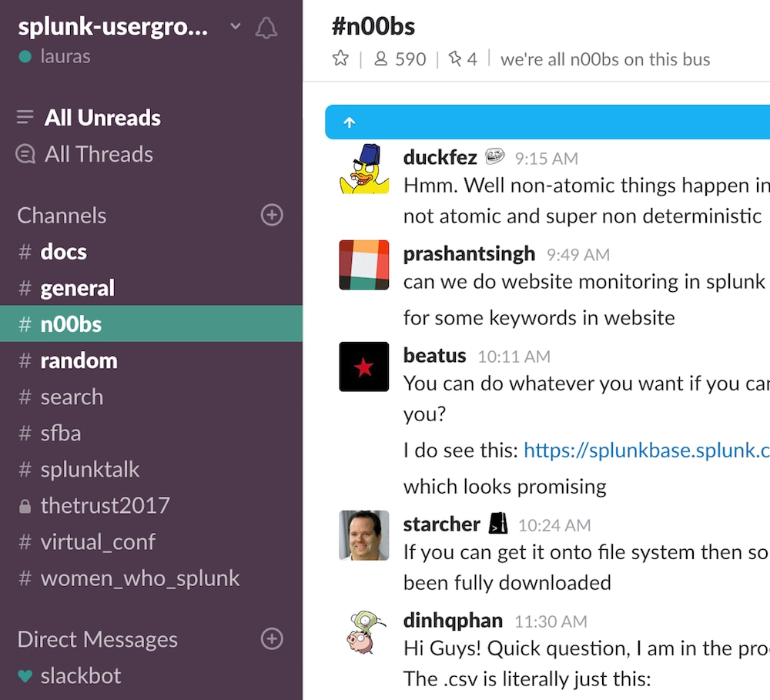Edit topic 'we're all n00bs on this bus'
770x700 pixels.
[x=605, y=59]
